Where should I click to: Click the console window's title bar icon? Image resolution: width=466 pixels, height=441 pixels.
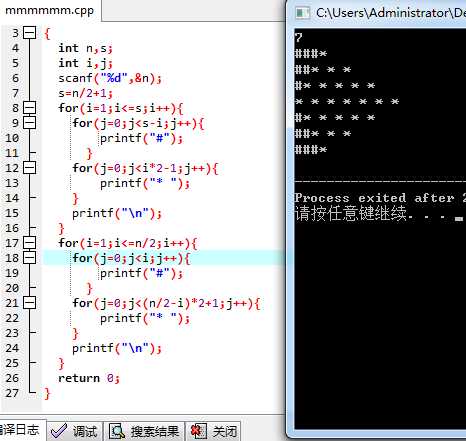click(303, 13)
